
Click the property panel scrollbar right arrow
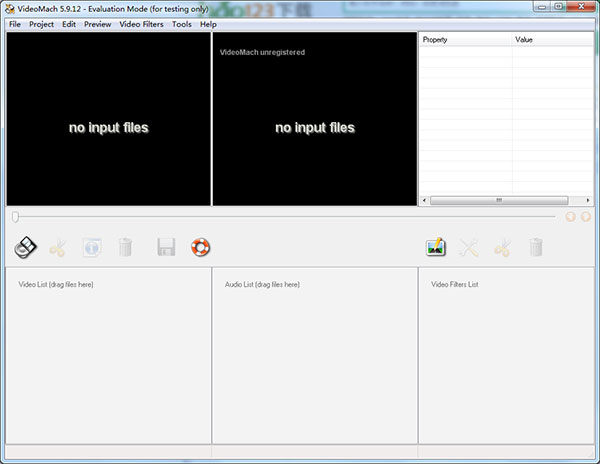pyautogui.click(x=588, y=200)
